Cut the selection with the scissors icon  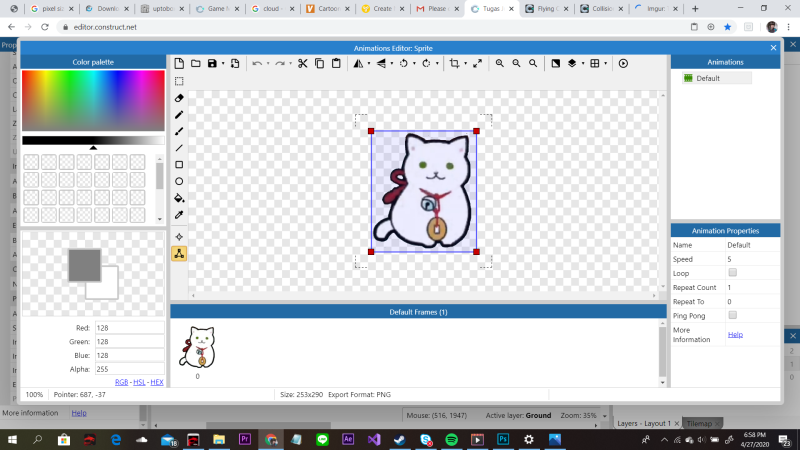(303, 63)
